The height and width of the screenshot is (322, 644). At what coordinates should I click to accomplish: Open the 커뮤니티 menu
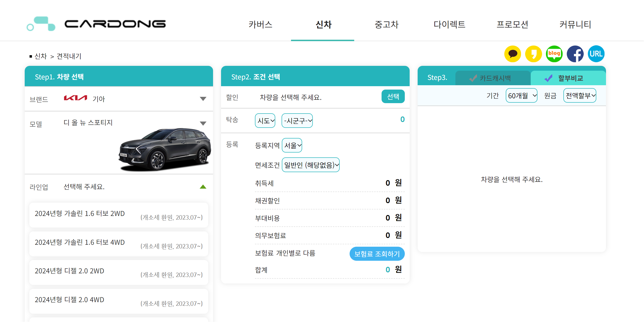[x=575, y=24]
